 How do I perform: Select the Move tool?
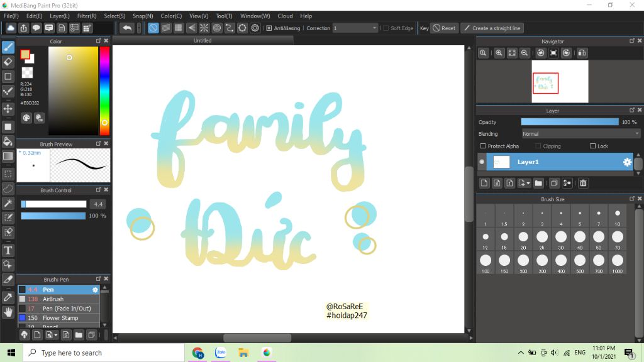[8, 109]
